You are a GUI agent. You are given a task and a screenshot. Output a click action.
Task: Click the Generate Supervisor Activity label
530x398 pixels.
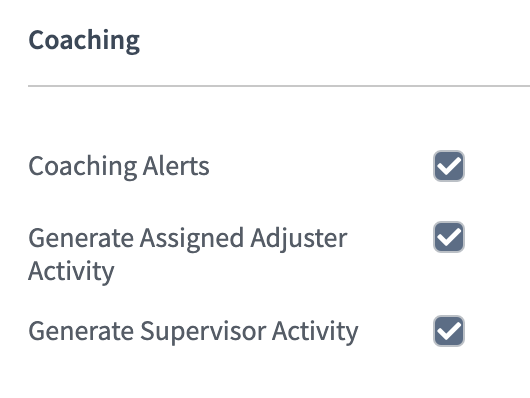[x=193, y=331]
